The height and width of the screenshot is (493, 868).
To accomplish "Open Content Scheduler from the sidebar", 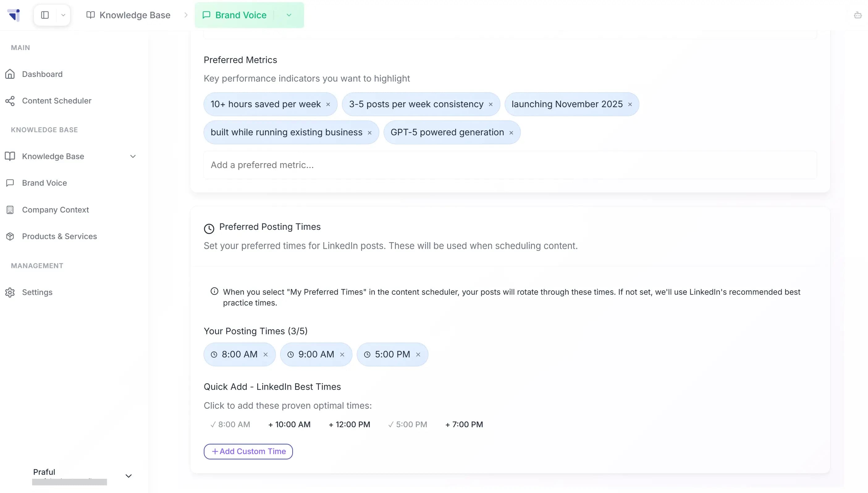I will coord(56,101).
